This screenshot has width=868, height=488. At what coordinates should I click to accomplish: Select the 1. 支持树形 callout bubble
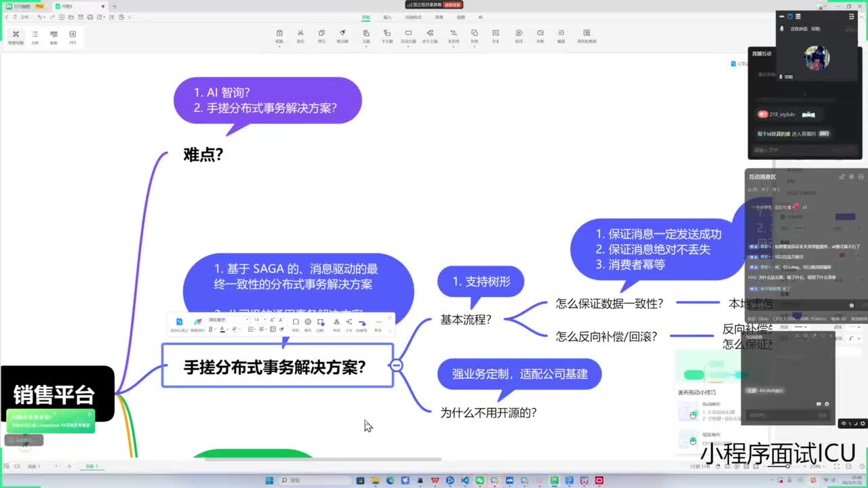tap(481, 281)
